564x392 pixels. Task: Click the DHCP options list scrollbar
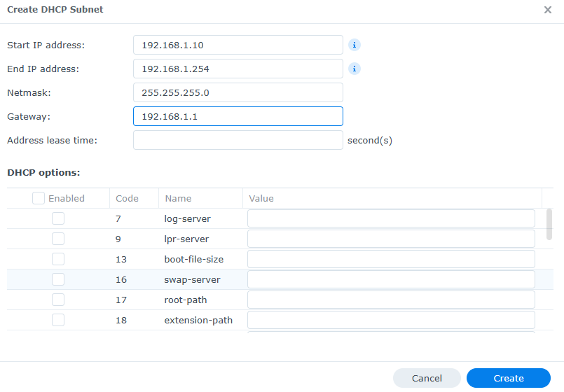click(549, 224)
